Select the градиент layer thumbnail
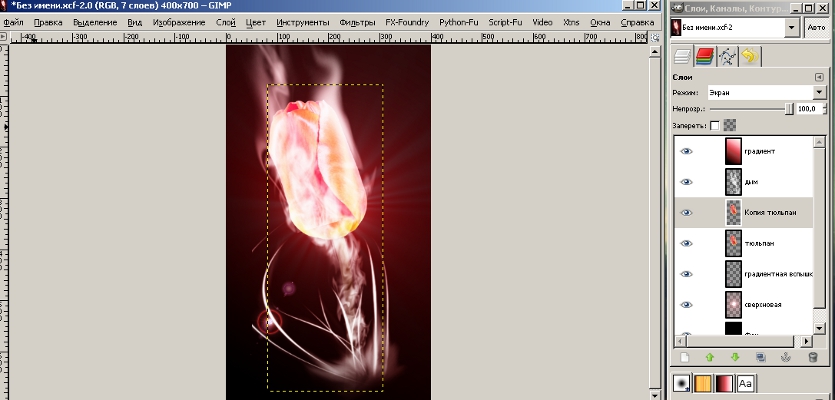This screenshot has width=835, height=400. click(x=733, y=151)
